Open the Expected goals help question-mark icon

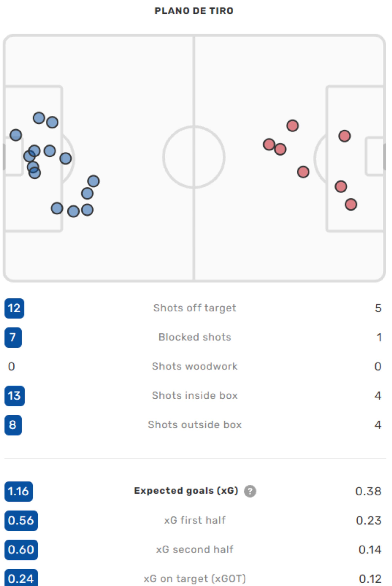(x=250, y=491)
